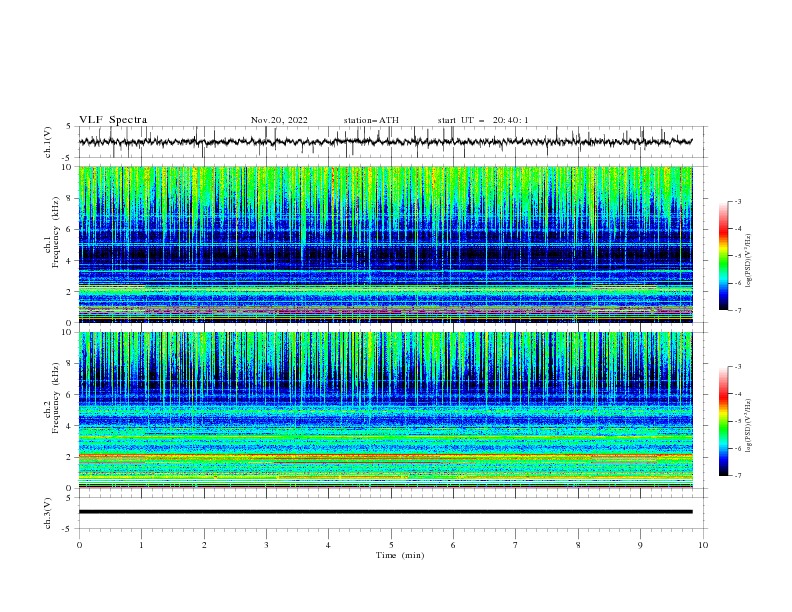
Task: Click '-7' on the lower colorbar scale
Action: 738,475
